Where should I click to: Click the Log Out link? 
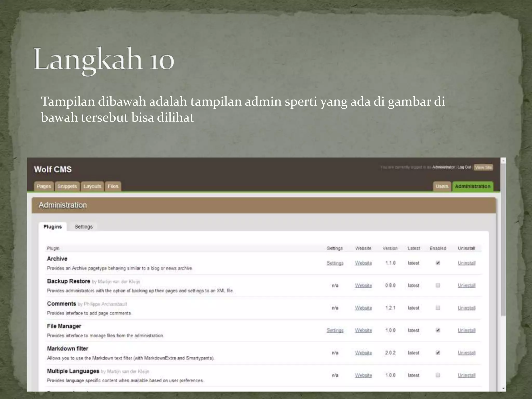pyautogui.click(x=464, y=167)
